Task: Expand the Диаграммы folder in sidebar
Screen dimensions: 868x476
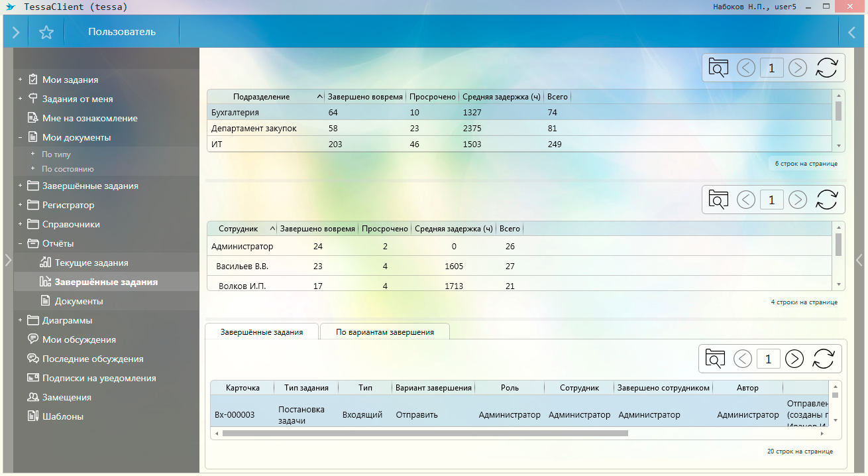Action: [21, 320]
